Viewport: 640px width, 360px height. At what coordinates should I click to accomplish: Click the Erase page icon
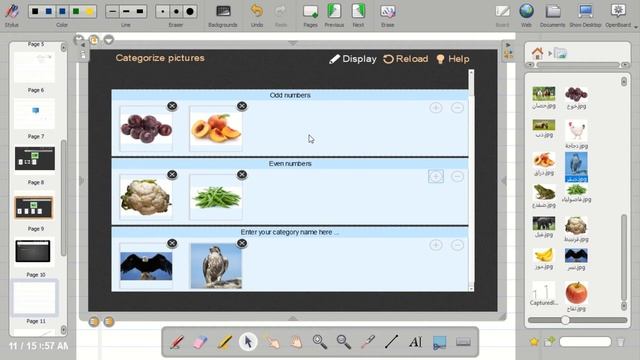[387, 16]
